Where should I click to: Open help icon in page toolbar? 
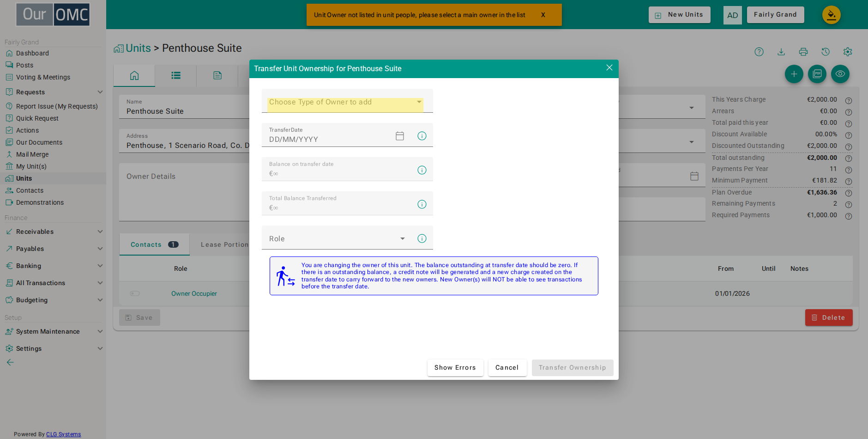[x=759, y=52]
